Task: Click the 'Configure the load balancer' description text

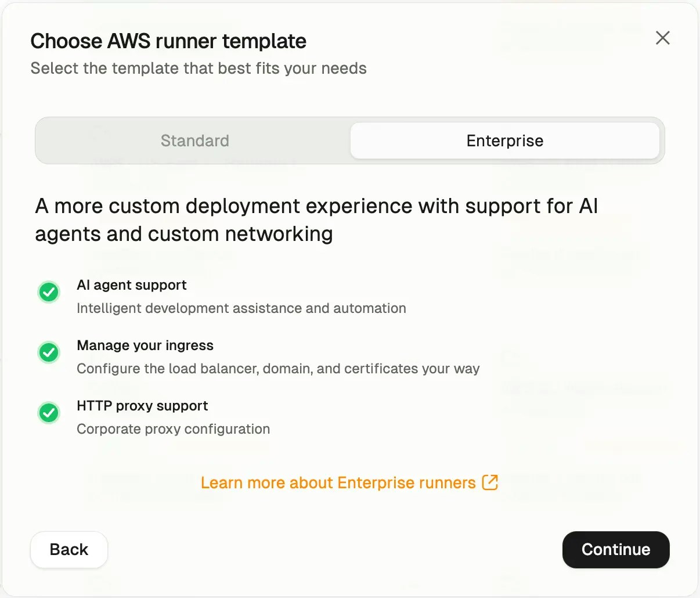Action: (278, 369)
